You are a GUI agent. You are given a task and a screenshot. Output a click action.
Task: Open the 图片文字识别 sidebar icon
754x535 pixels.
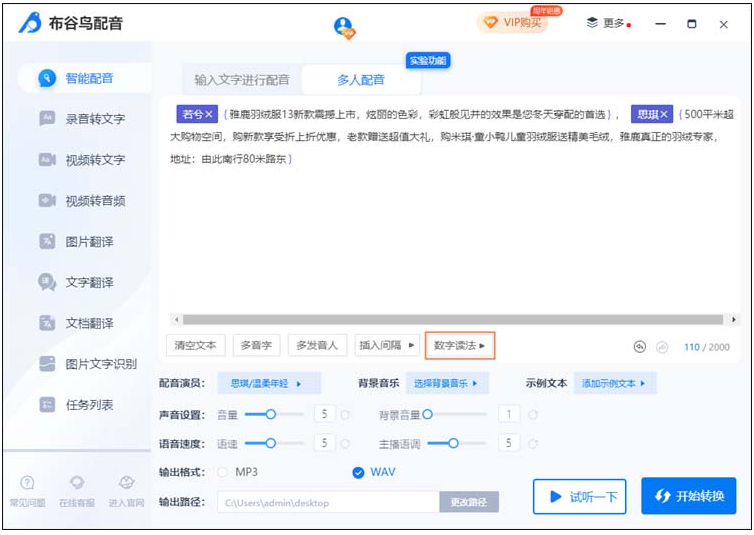point(47,364)
